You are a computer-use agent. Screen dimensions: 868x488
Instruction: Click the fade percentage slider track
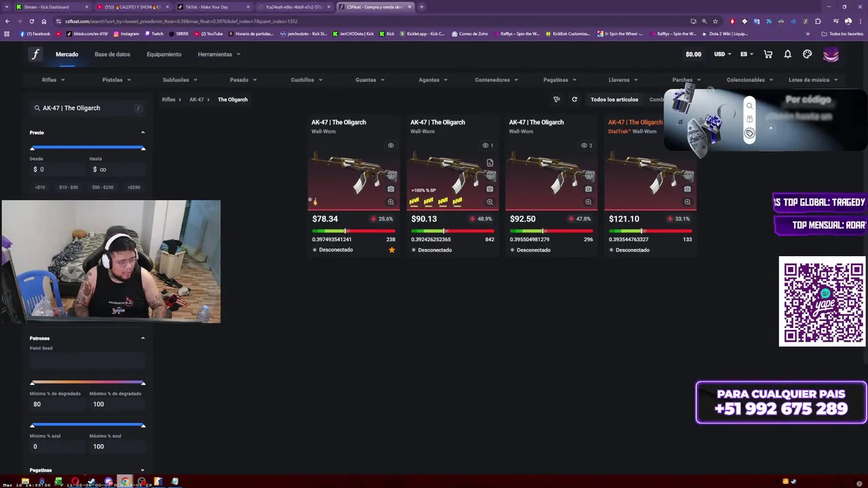point(87,382)
